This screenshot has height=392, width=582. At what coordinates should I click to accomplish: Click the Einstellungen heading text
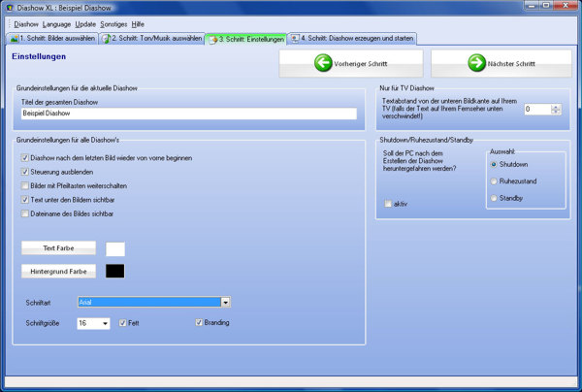click(x=39, y=56)
